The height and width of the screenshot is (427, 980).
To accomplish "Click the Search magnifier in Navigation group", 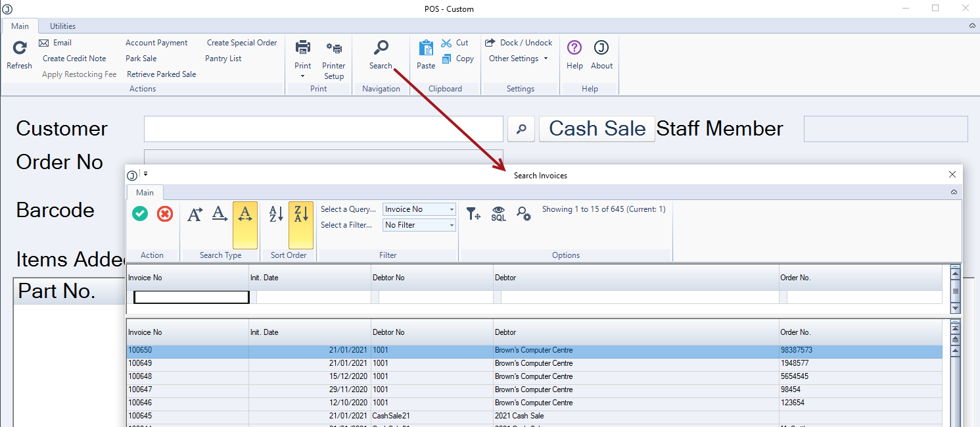I will (381, 47).
